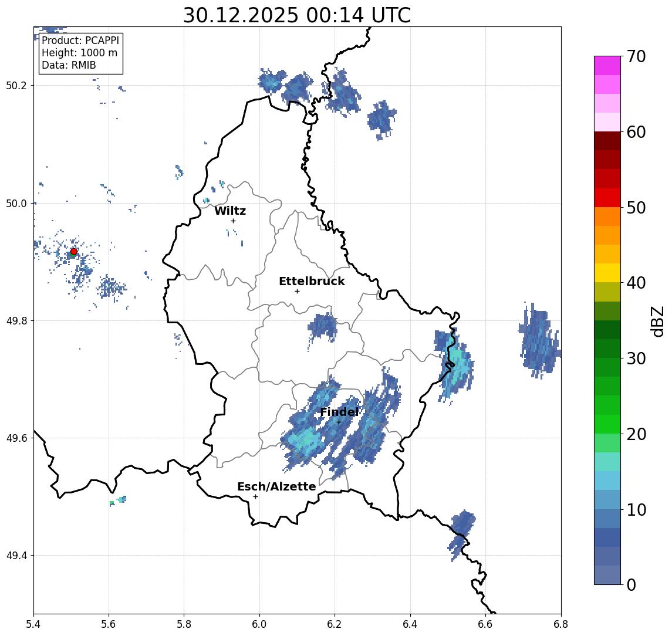672x636 pixels.
Task: Click the 40 tick label on colorbar
Action: click(x=636, y=282)
